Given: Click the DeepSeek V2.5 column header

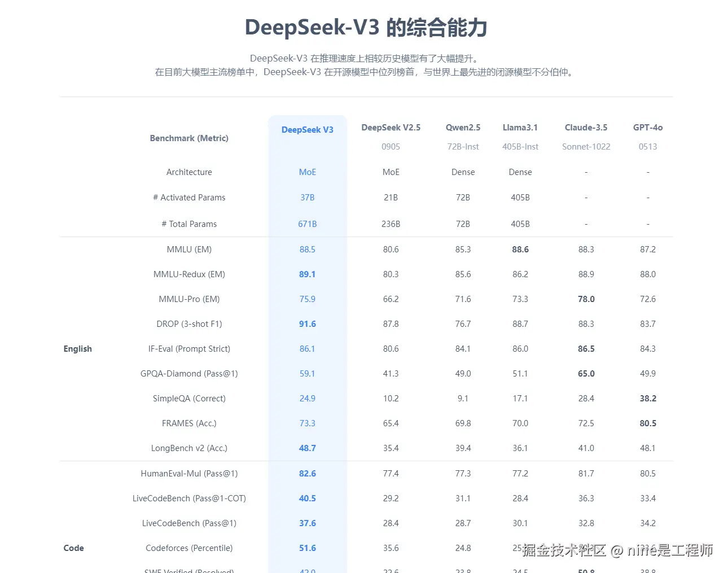Looking at the screenshot, I should (x=391, y=128).
